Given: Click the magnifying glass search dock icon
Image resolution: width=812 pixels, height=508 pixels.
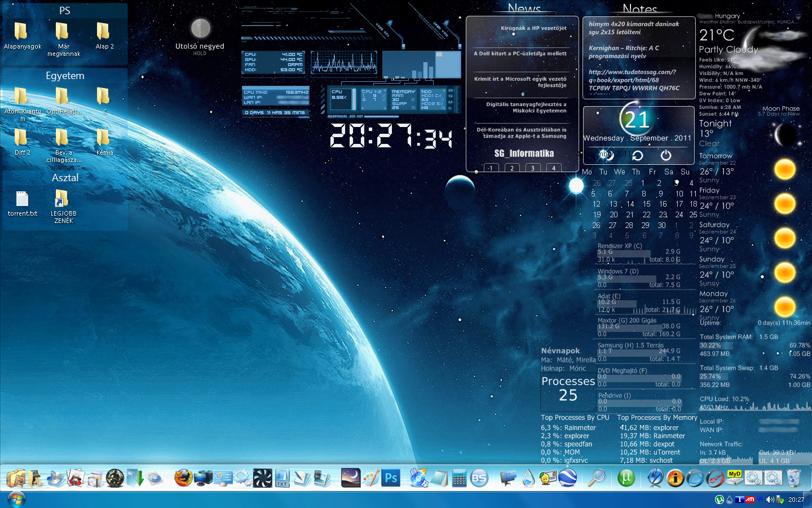Looking at the screenshot, I should pos(596,478).
